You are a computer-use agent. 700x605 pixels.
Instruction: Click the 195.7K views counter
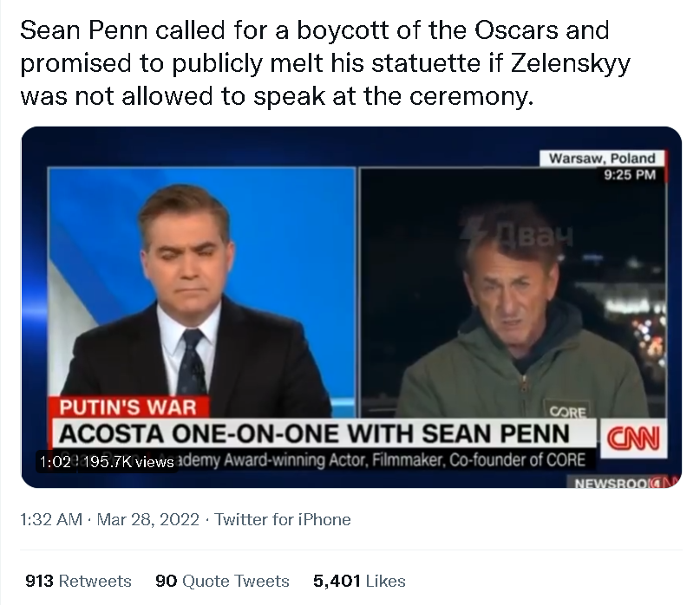point(131,462)
